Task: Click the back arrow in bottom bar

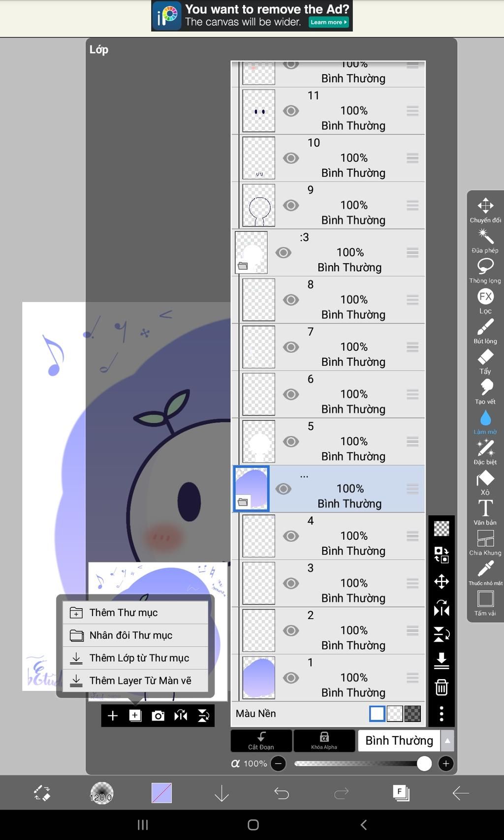Action: 461,793
